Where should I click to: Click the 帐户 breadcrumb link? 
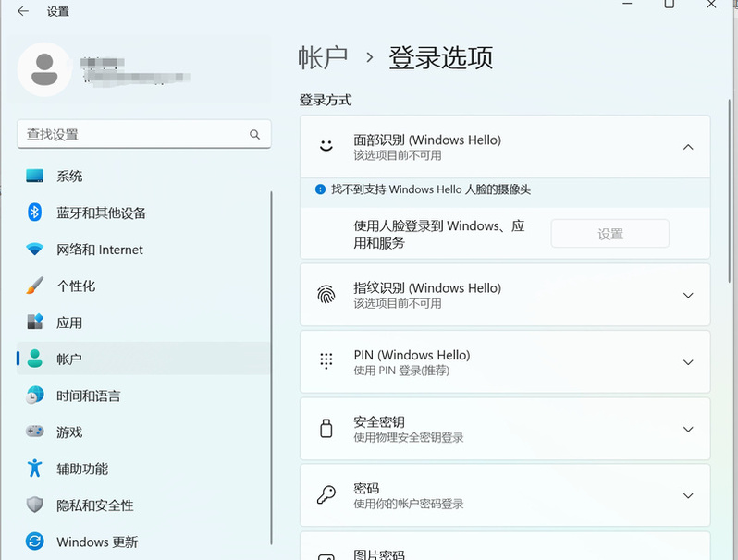tap(323, 58)
